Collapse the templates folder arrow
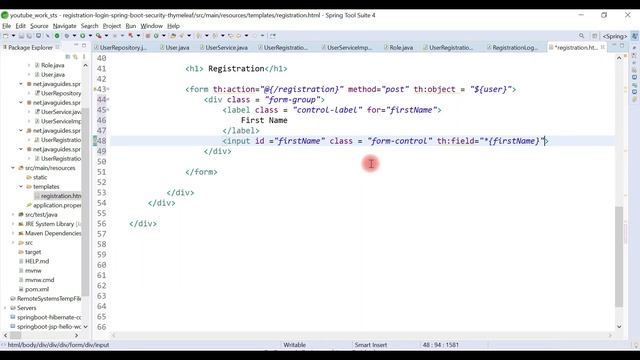 pos(21,187)
